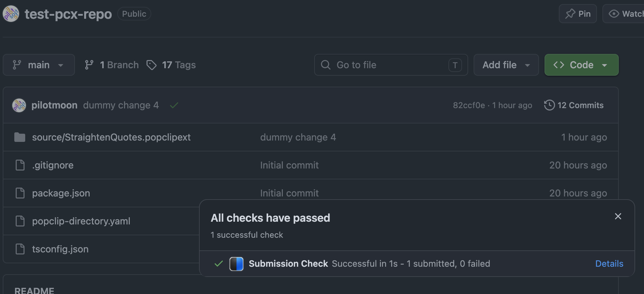Image resolution: width=644 pixels, height=294 pixels.
Task: Open dummy change 4 commit in source row
Action: coord(298,137)
